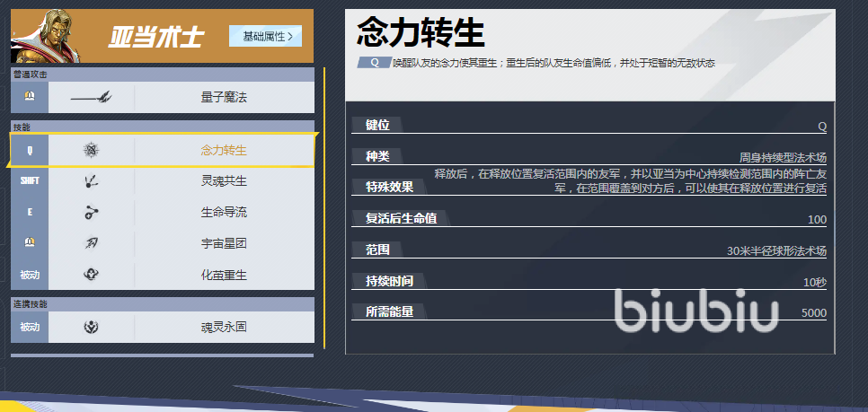Click the Quantum Magic staff icon
Image resolution: width=868 pixels, height=412 pixels.
(91, 96)
